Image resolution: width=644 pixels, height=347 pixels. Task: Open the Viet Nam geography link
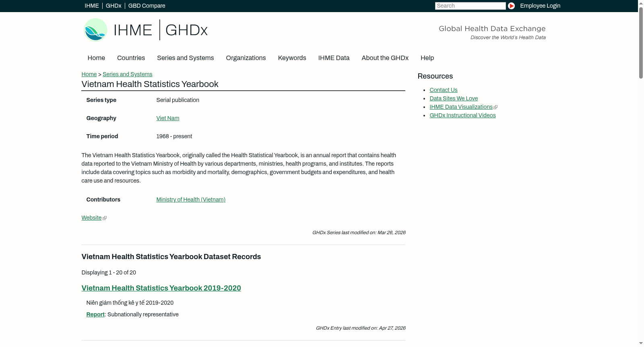coord(167,118)
